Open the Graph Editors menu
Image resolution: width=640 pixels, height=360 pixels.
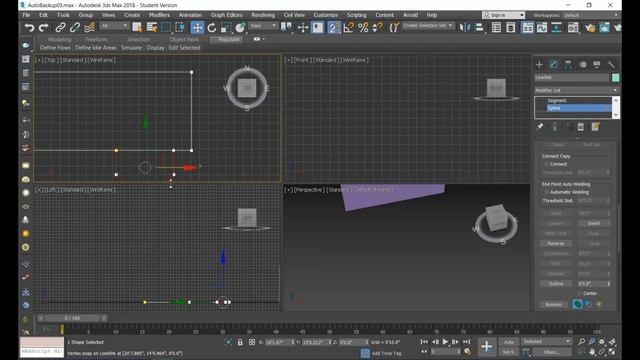click(x=227, y=15)
